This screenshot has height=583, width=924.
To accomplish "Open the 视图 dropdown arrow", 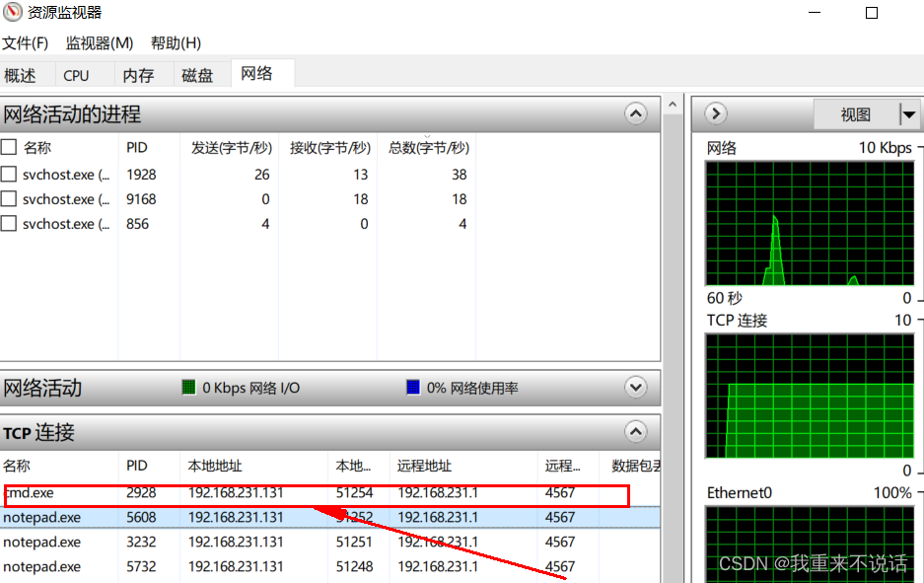I will (909, 114).
